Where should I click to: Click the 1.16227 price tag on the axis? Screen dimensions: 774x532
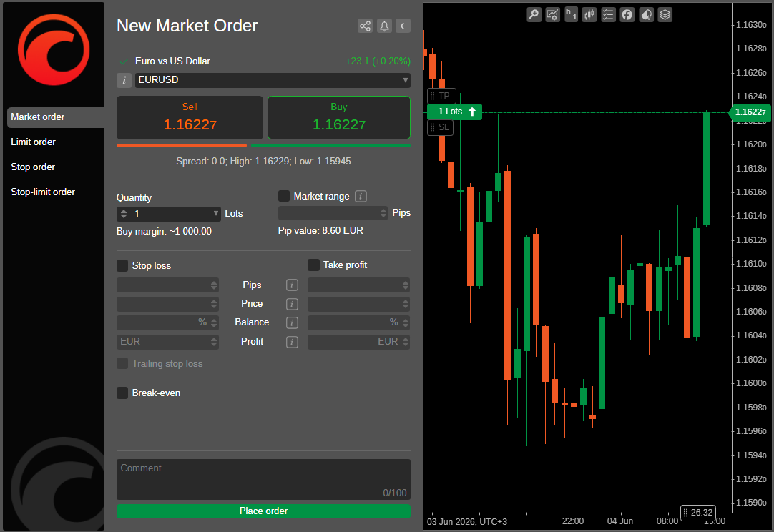[750, 112]
